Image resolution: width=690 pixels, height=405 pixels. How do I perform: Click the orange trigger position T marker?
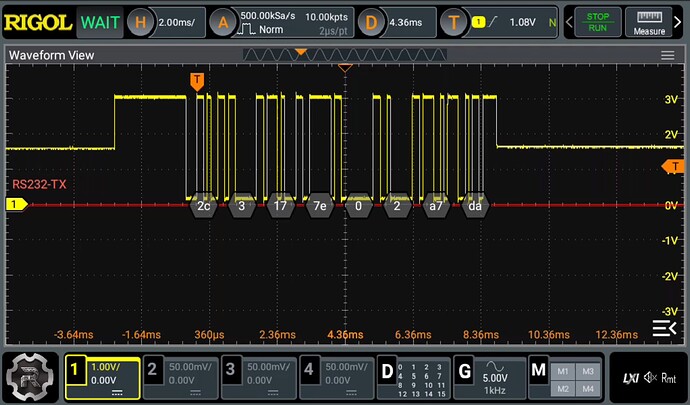click(197, 82)
